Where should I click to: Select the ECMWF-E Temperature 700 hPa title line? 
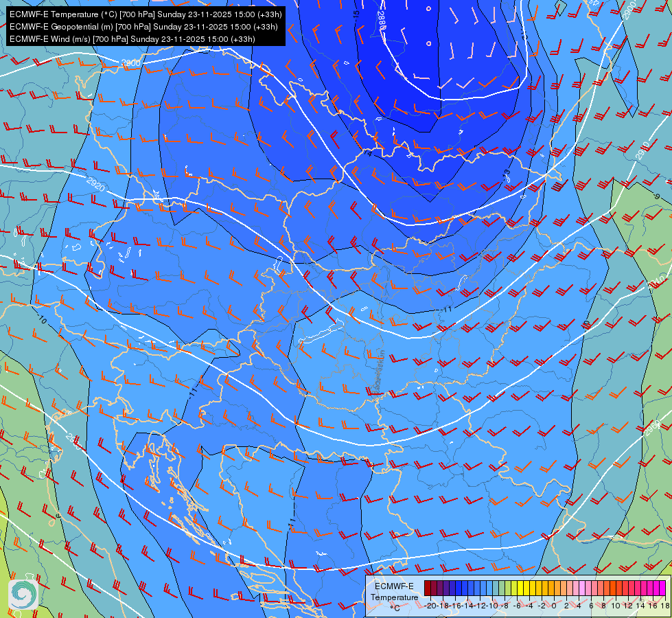[146, 14]
